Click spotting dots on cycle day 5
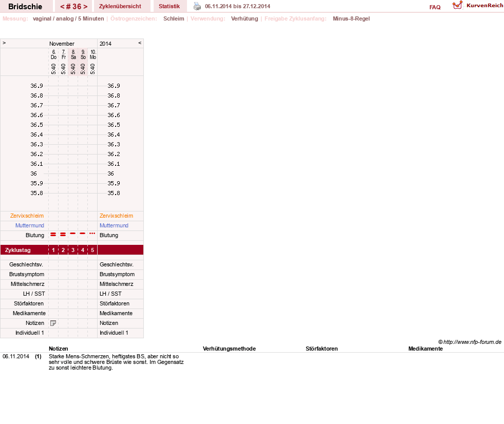Screen dimensions: 504x424 click(x=92, y=233)
